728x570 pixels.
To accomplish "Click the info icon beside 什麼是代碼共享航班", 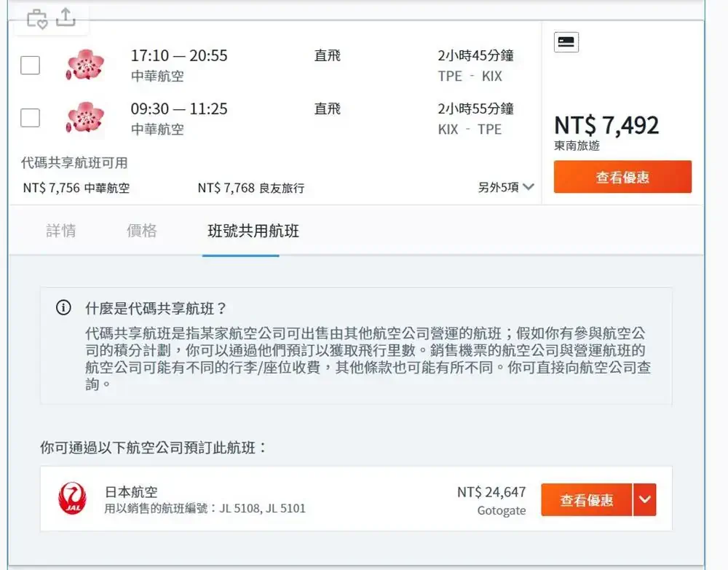I will pyautogui.click(x=63, y=308).
